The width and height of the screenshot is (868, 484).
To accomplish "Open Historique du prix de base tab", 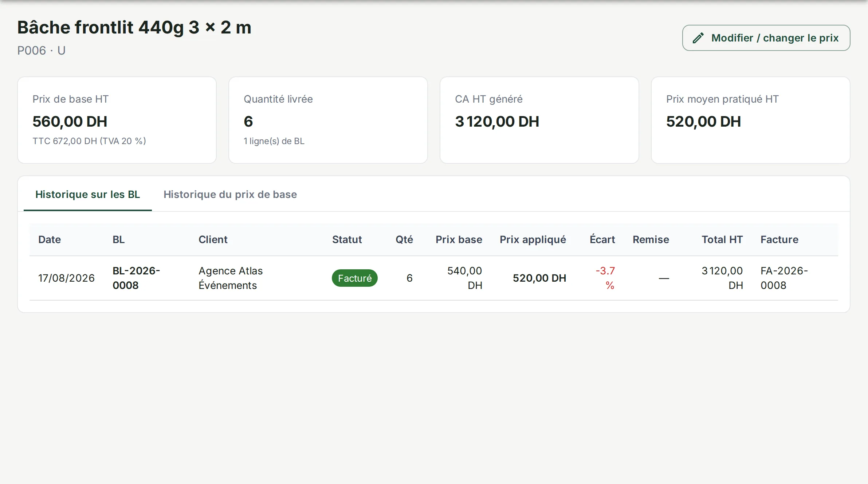I will coord(230,194).
